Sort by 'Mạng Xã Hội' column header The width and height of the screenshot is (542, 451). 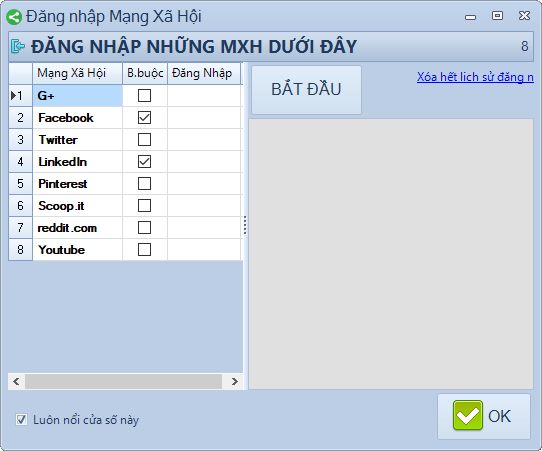pyautogui.click(x=77, y=73)
